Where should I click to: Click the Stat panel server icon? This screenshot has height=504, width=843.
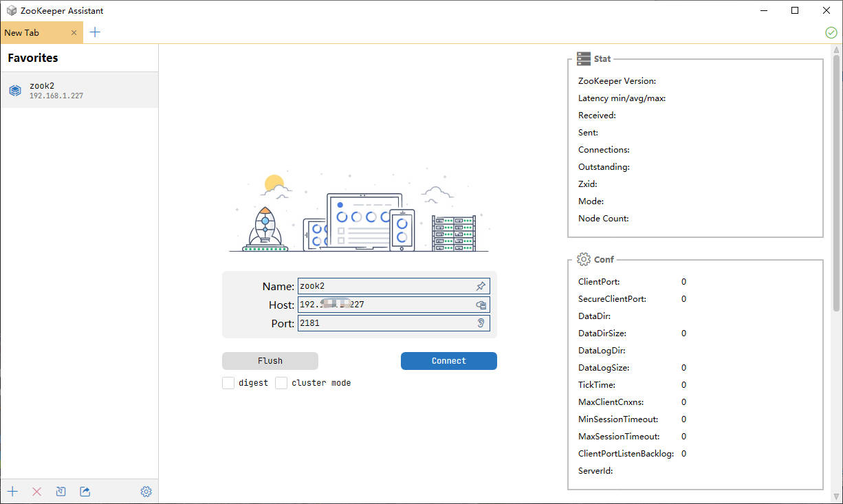coord(584,59)
